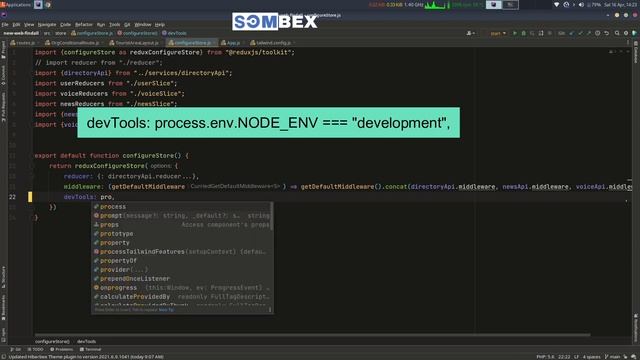
Task: Open the Tools menu
Action: pos(115,24)
